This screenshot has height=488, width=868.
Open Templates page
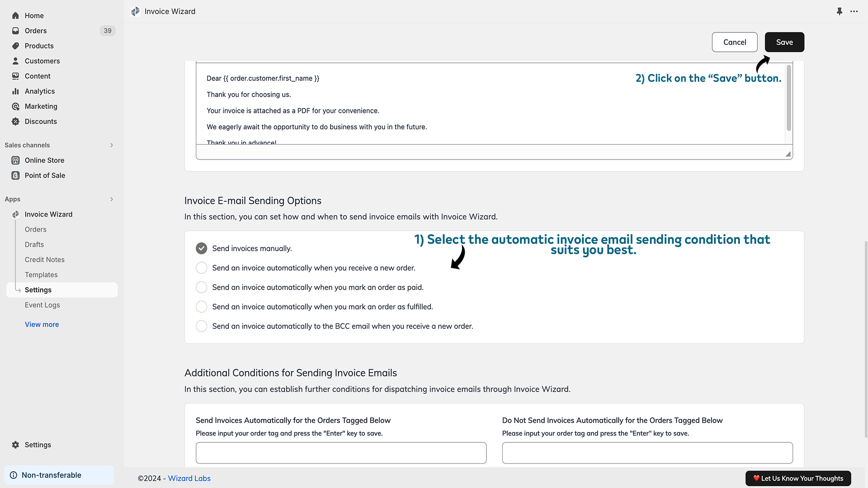(x=41, y=275)
